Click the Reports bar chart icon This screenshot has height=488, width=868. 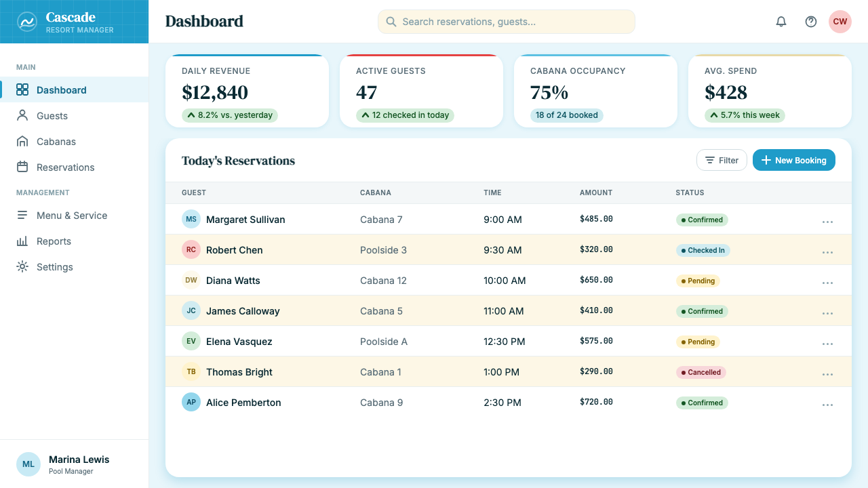(x=22, y=241)
